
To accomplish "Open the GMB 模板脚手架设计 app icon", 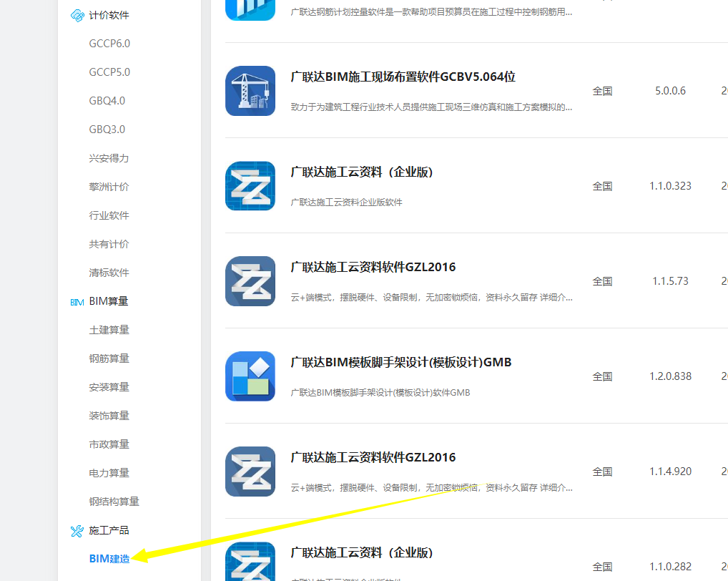I will pyautogui.click(x=250, y=376).
